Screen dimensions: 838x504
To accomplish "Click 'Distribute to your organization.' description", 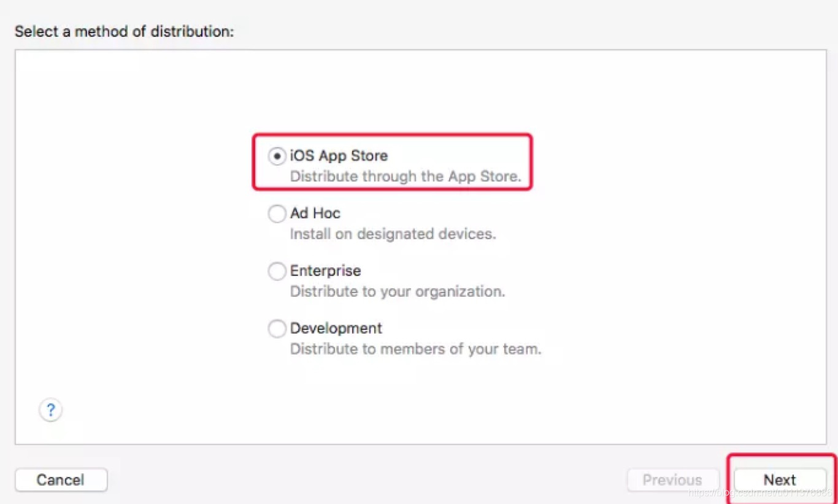I will (398, 292).
